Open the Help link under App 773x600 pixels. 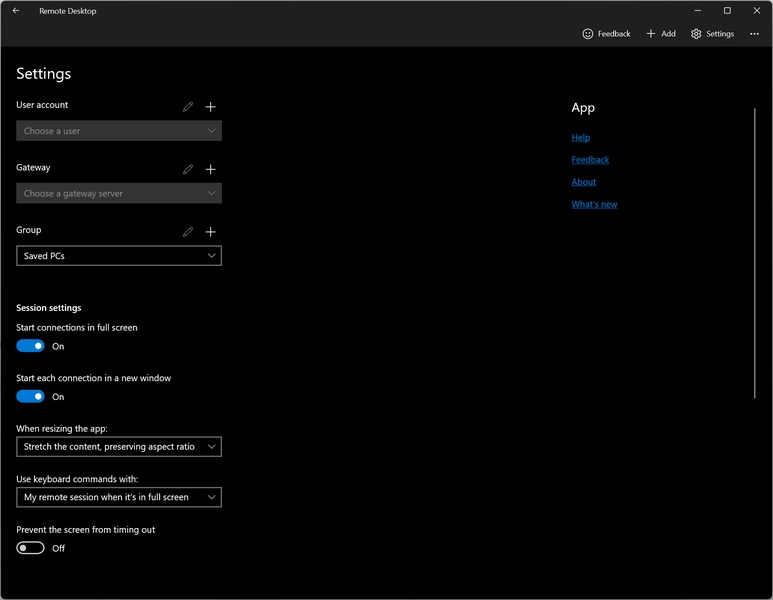(581, 138)
